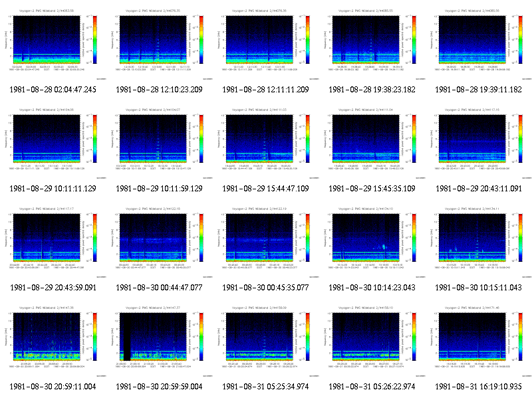Click the caption text 1981-08-29 15:44:47.109

tap(265, 189)
